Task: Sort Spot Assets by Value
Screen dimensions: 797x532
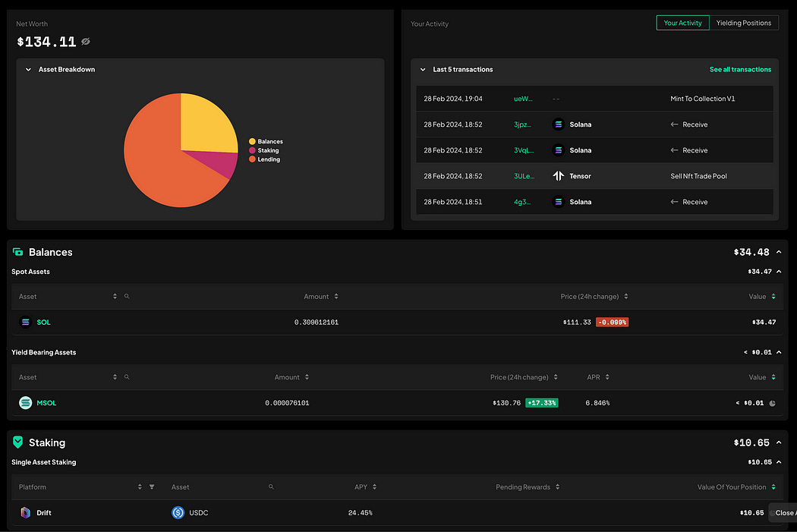Action: 773,296
